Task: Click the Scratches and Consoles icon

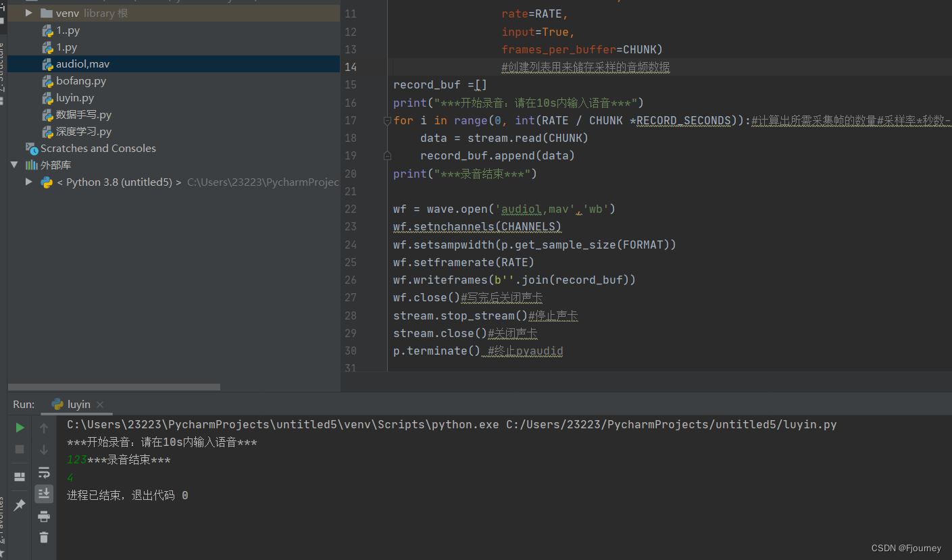Action: coord(32,149)
